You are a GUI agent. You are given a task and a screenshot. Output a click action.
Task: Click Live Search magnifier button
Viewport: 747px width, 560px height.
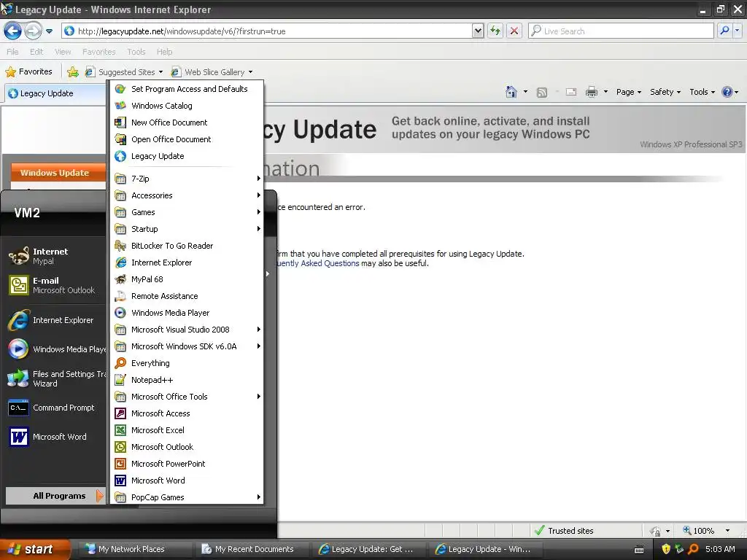coord(724,31)
